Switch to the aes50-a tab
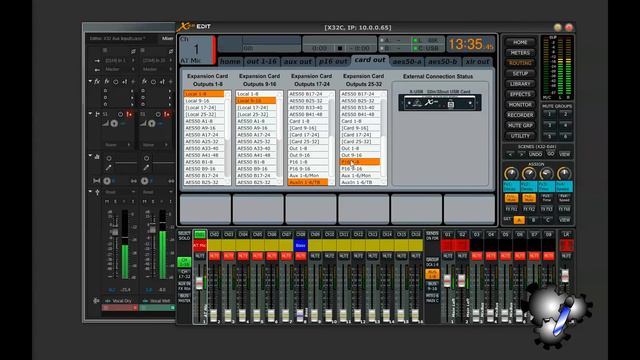Screen dimensions: 640x360 [407, 62]
